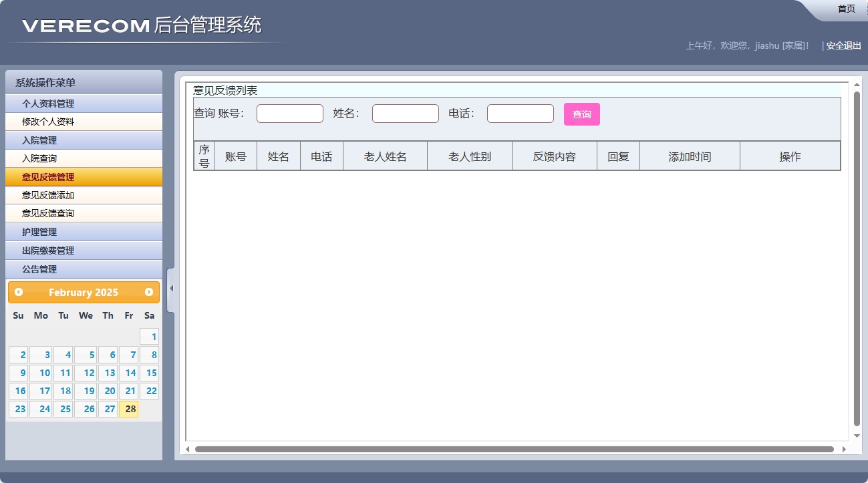Click inside the 账号 search input field
This screenshot has width=868, height=483.
tap(289, 114)
